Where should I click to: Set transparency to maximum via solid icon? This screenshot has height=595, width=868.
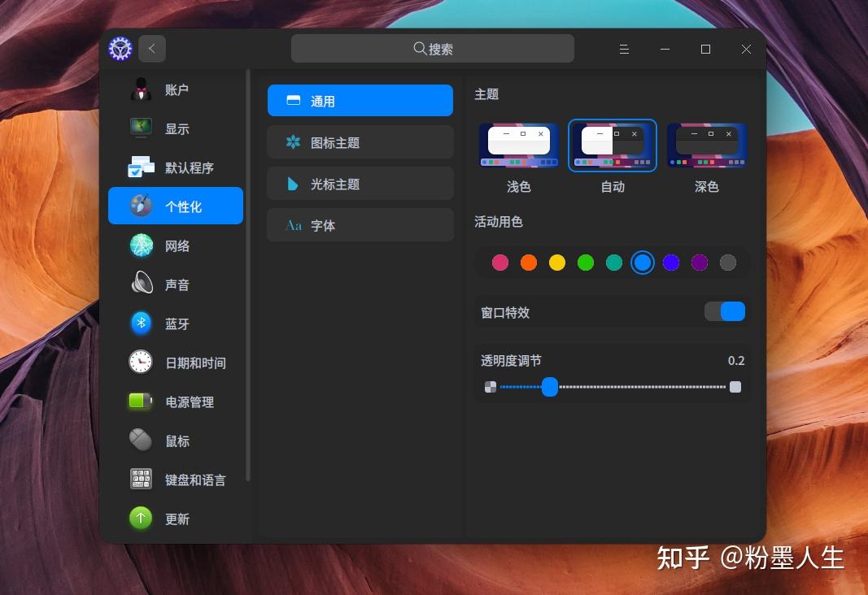click(x=735, y=387)
